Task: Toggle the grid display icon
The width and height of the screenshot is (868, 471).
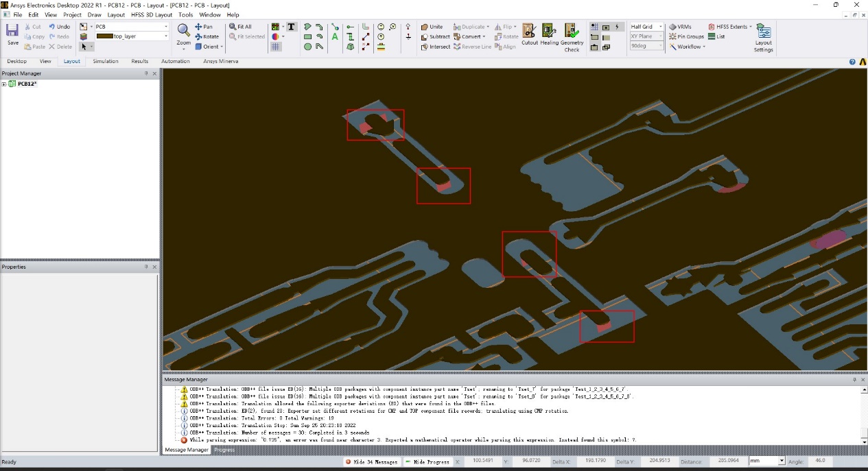Action: 275,47
